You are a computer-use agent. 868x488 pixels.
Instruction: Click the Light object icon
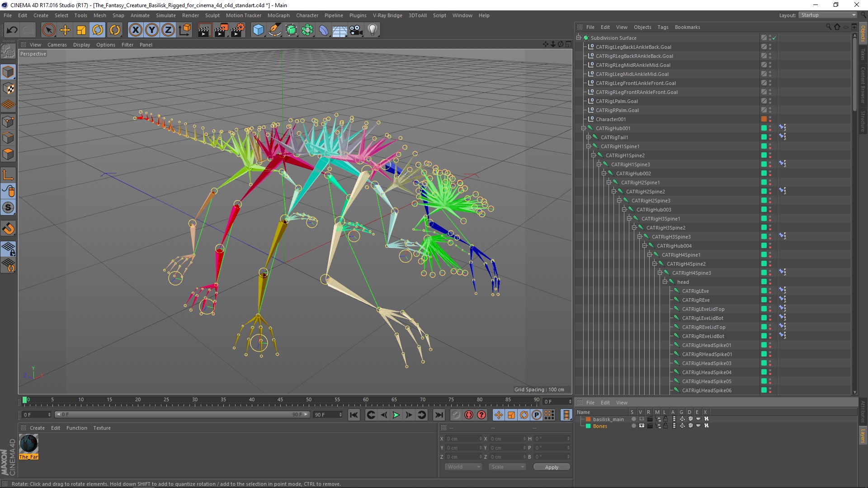point(372,30)
